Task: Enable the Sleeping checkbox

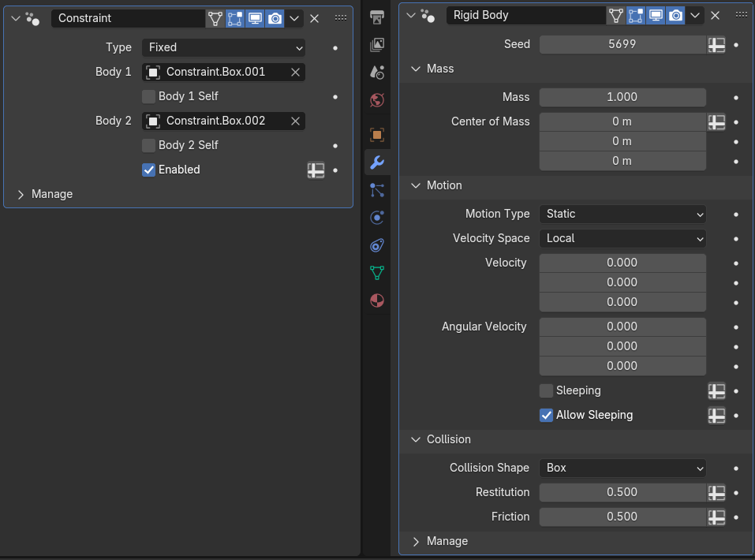Action: click(x=546, y=391)
